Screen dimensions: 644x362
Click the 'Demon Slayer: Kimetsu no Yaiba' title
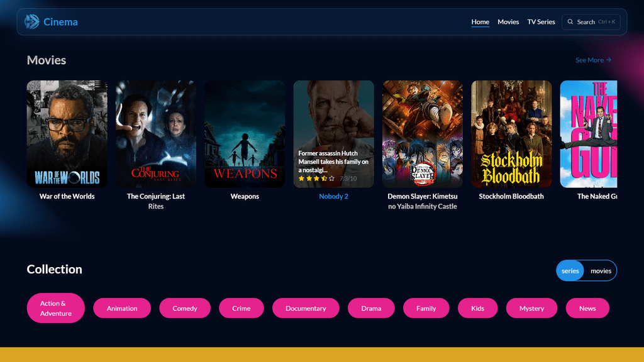tap(423, 201)
